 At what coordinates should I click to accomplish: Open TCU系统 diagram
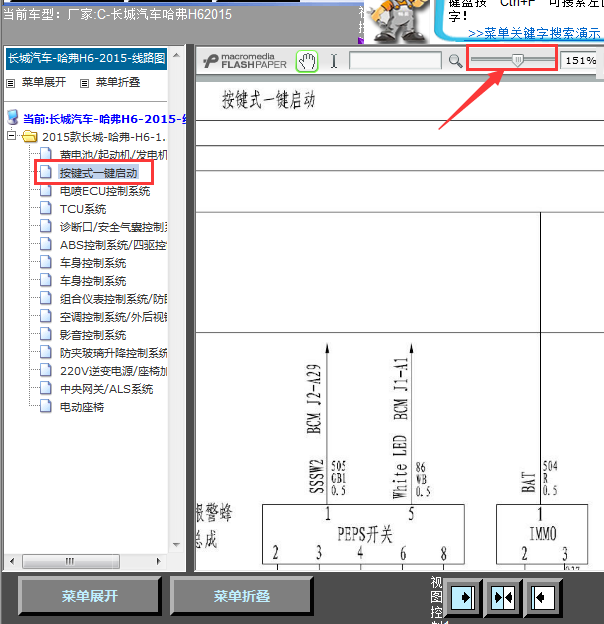(x=83, y=209)
